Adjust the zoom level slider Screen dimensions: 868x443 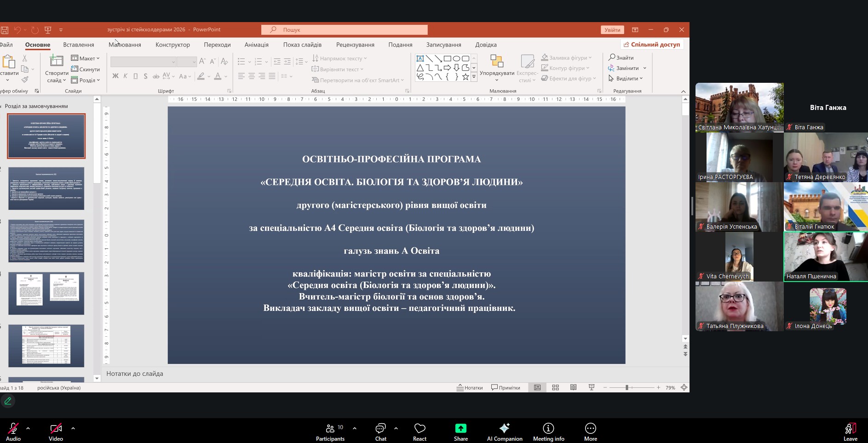(627, 388)
